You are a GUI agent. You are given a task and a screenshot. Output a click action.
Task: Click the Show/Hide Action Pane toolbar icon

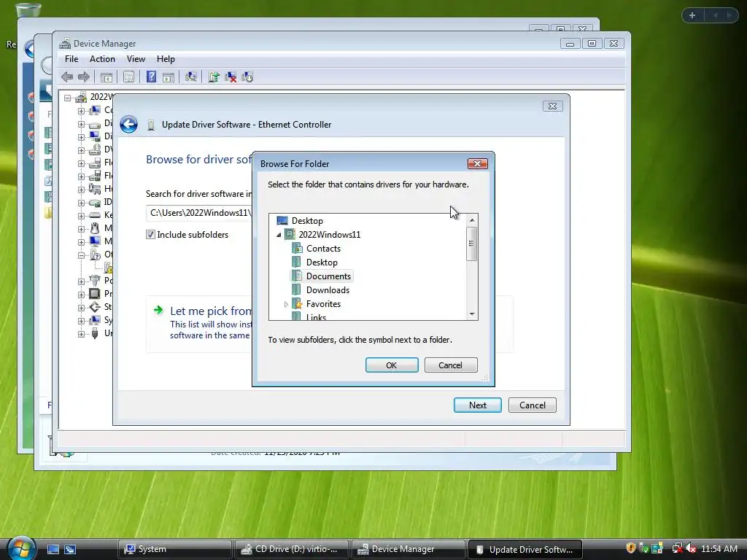[169, 77]
